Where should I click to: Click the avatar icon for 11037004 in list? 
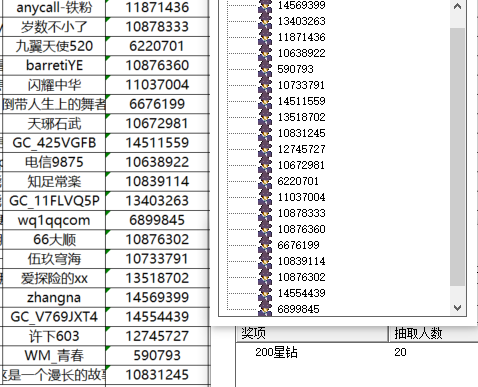[x=265, y=197]
